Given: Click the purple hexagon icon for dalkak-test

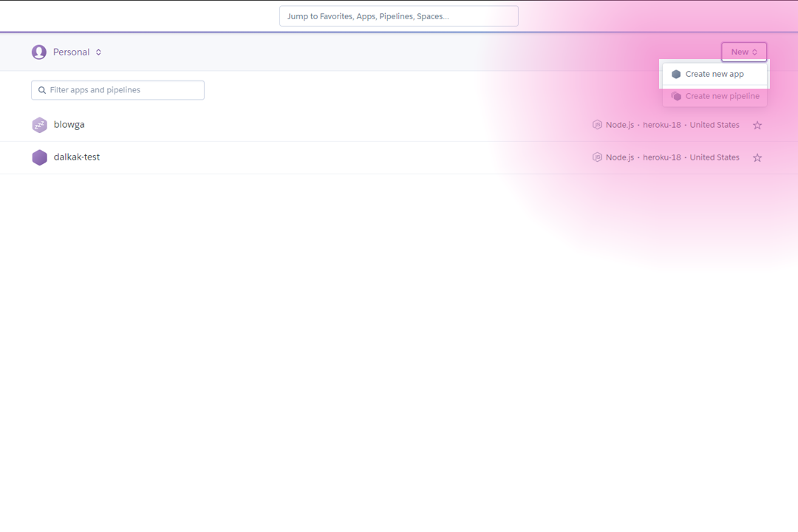Looking at the screenshot, I should point(40,157).
